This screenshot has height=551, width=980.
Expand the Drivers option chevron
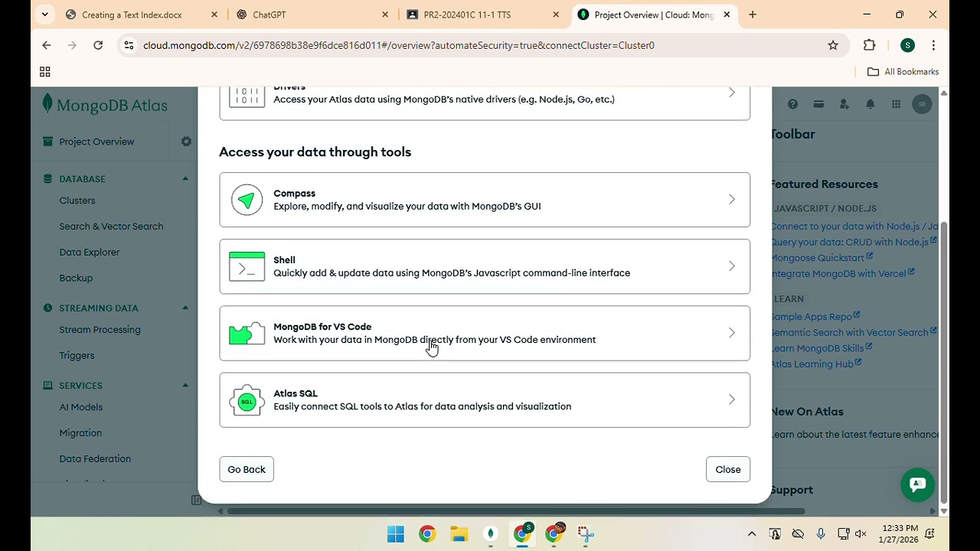[732, 93]
